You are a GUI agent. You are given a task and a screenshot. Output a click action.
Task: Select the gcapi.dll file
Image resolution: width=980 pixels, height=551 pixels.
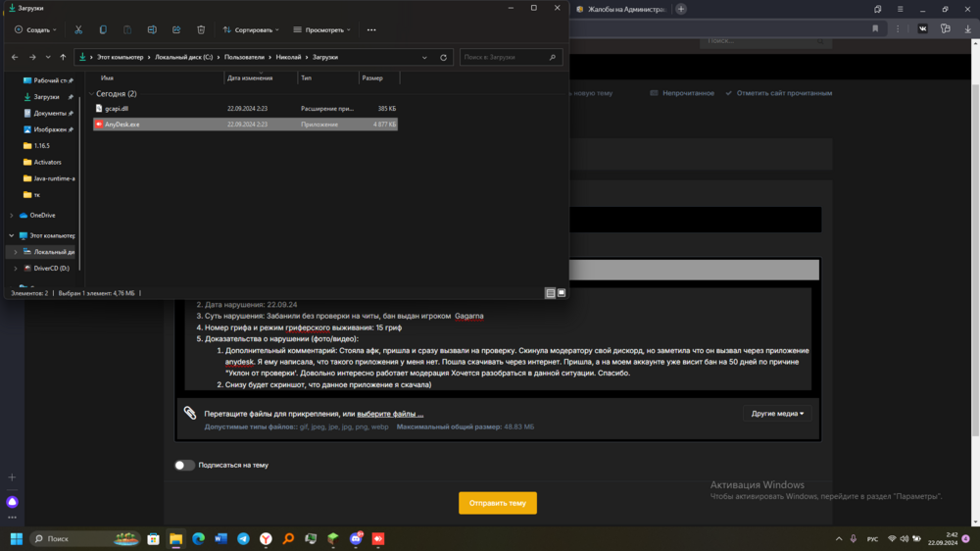(x=245, y=108)
